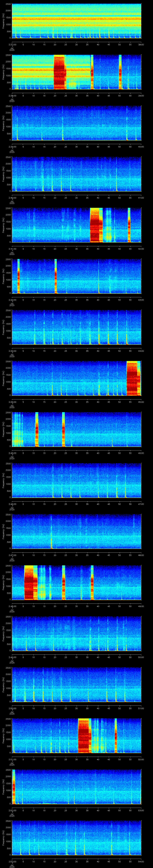Viewport: 153px width, 868px height.
Task: Click the 2:47:00 start time label
Action: (12, 555)
